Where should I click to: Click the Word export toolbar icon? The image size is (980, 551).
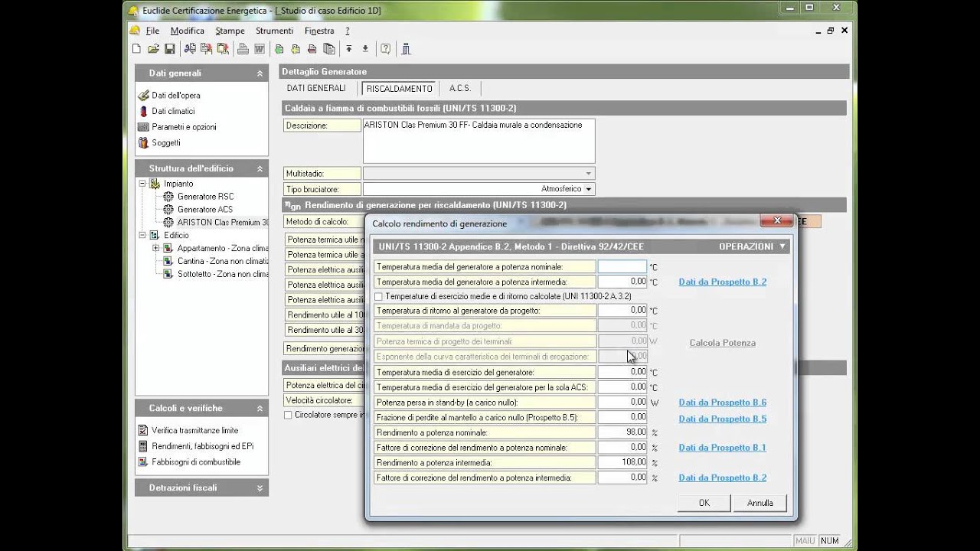tap(260, 49)
